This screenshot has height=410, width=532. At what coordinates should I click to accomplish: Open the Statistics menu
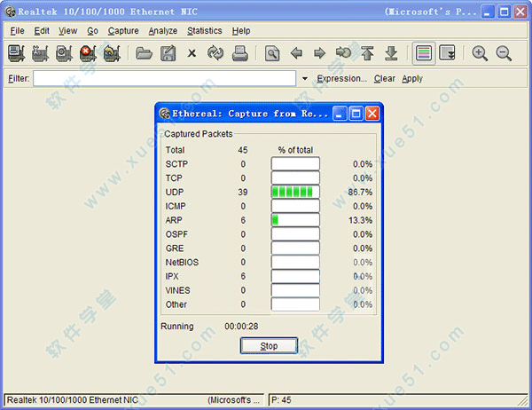point(205,31)
